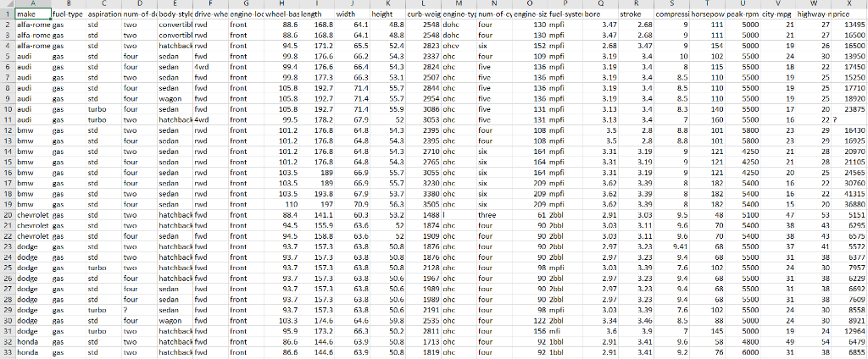Select wheel-base cell 88.4
Screen dimensions: 868x359
(281, 215)
